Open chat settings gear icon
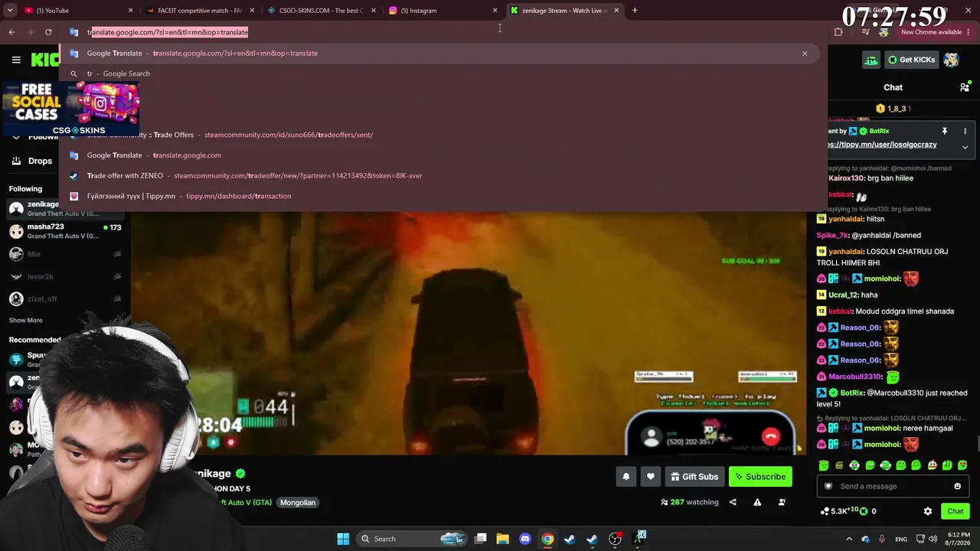This screenshot has height=551, width=980. pos(928,511)
